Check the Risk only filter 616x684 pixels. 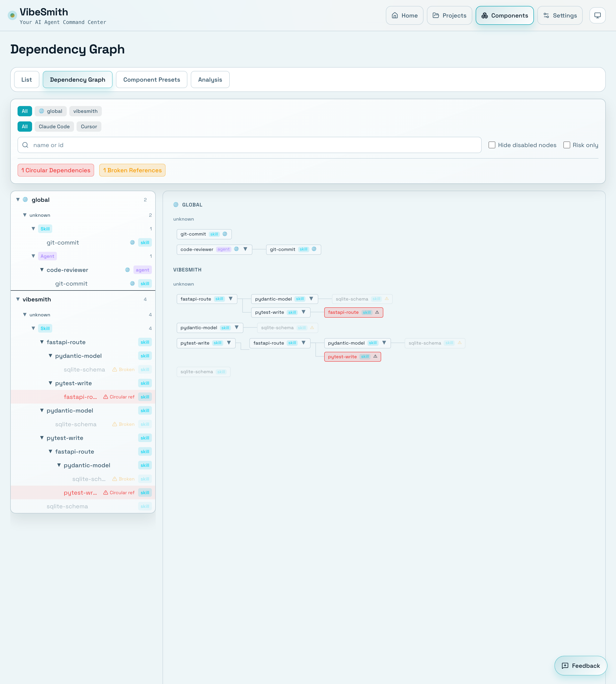tap(567, 145)
